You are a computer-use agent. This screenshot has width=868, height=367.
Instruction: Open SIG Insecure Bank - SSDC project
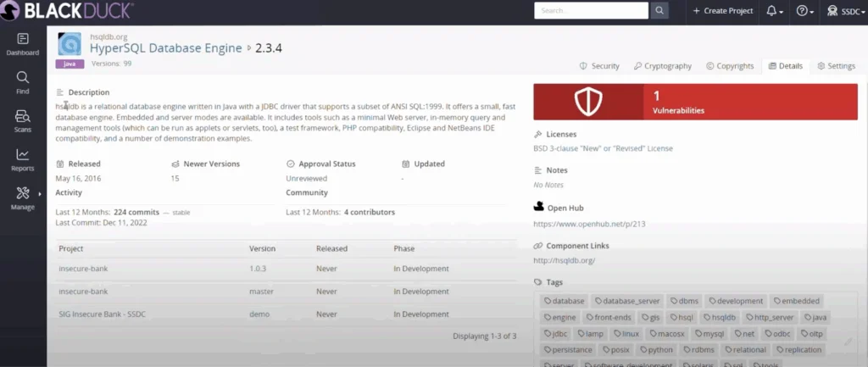(102, 314)
